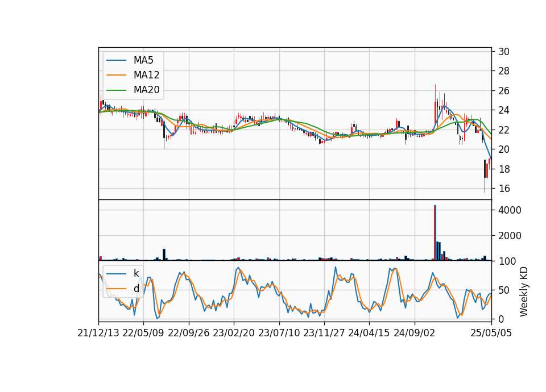Click the 'k' legend label in KD panel
546x392 pixels.
point(136,273)
